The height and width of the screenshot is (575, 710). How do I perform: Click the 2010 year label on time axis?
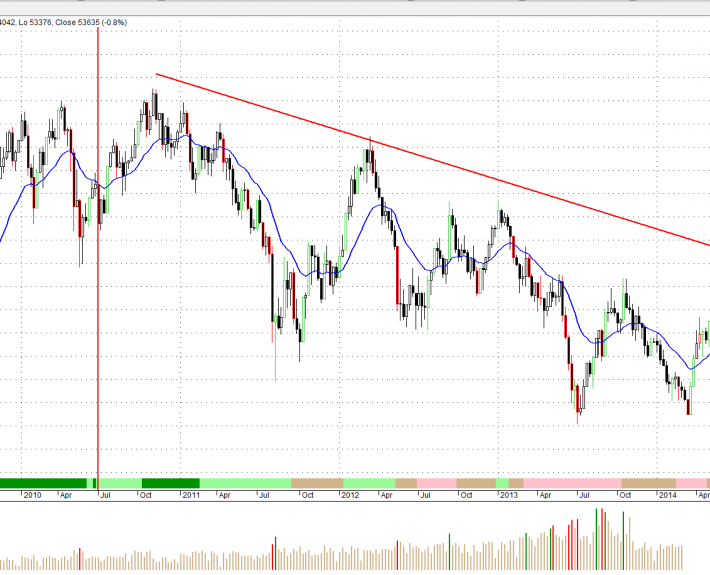click(32, 495)
